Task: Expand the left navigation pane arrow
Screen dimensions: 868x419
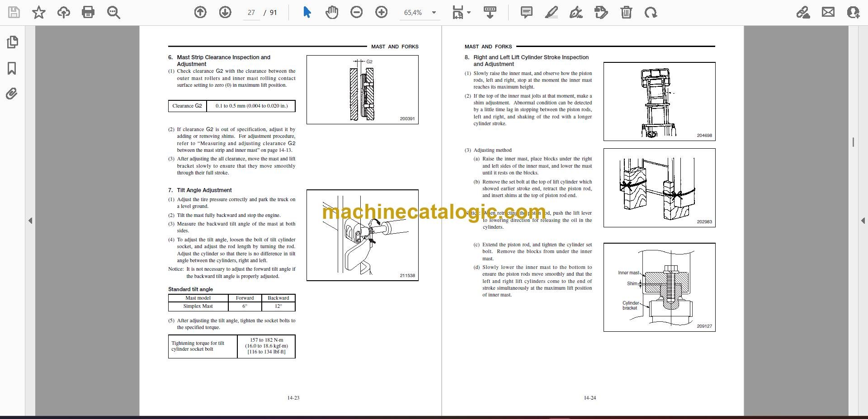Action: tap(30, 221)
